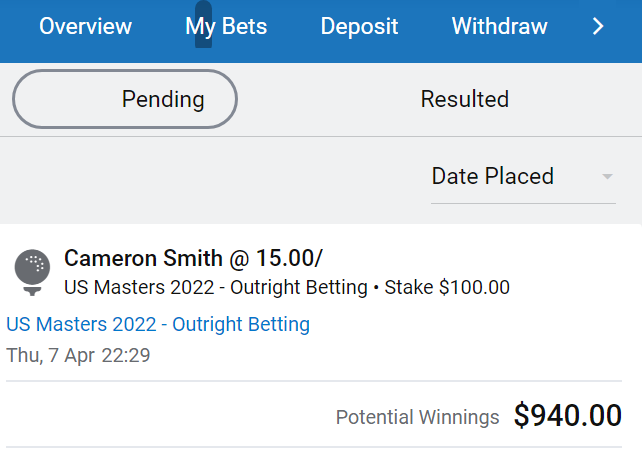This screenshot has height=464, width=642.
Task: Open the Deposit tab
Action: click(x=359, y=27)
